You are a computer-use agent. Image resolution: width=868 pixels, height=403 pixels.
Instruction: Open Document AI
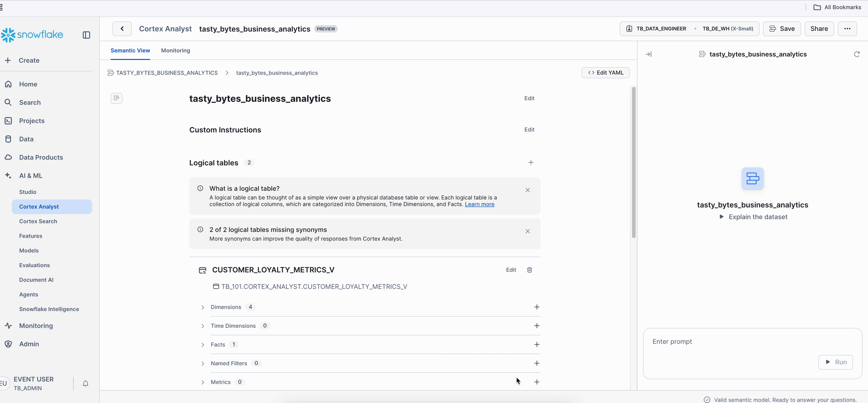point(36,280)
